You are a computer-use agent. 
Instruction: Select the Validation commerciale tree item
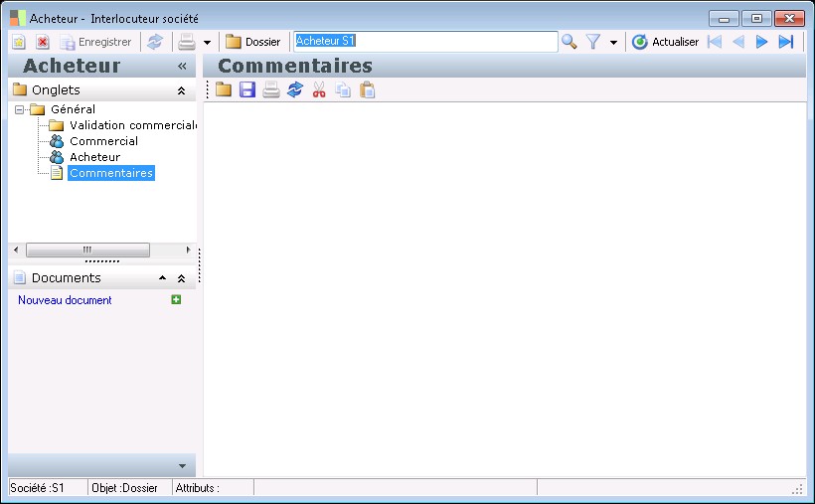(133, 125)
